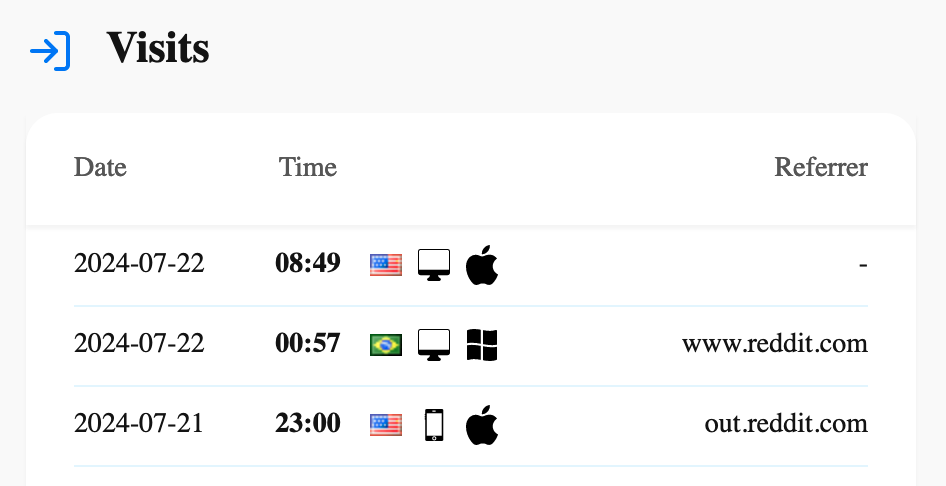The height and width of the screenshot is (486, 946).
Task: Click the Apple logo on 23:00 visit
Action: point(482,424)
